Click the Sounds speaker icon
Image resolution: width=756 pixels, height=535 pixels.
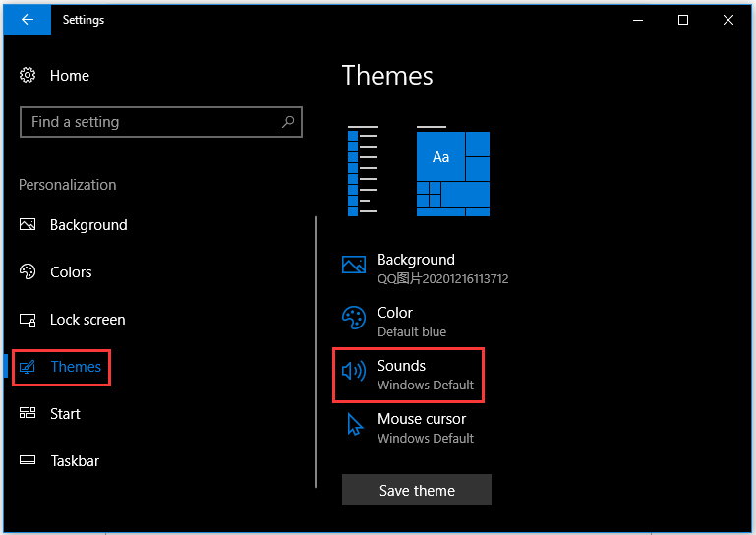click(x=354, y=371)
